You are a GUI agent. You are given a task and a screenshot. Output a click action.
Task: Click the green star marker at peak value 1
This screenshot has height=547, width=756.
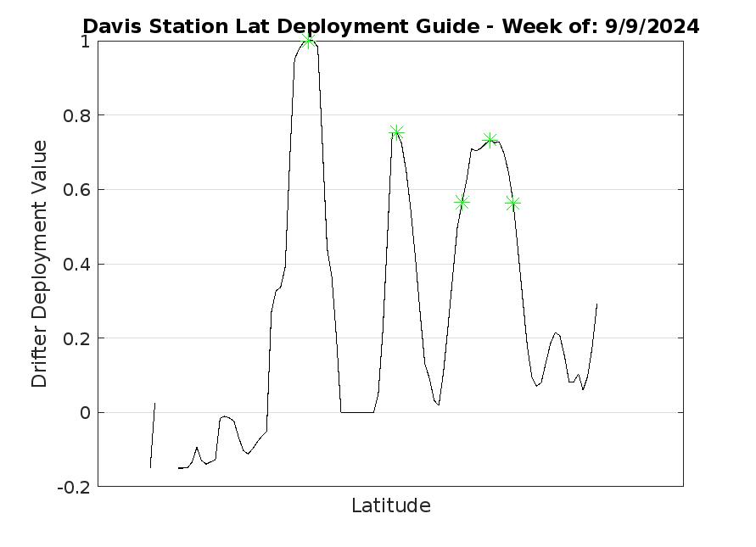(x=309, y=42)
